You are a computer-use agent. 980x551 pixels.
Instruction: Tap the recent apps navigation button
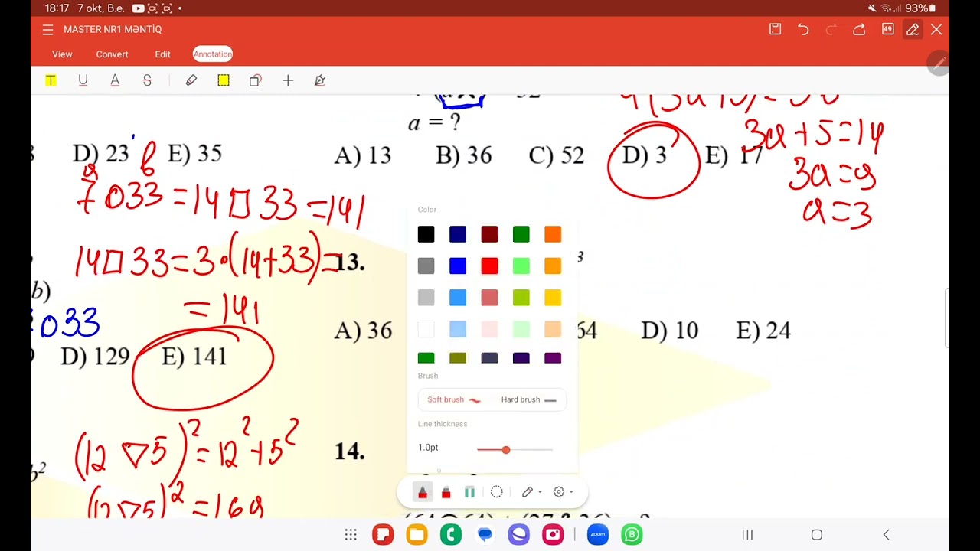tap(747, 535)
